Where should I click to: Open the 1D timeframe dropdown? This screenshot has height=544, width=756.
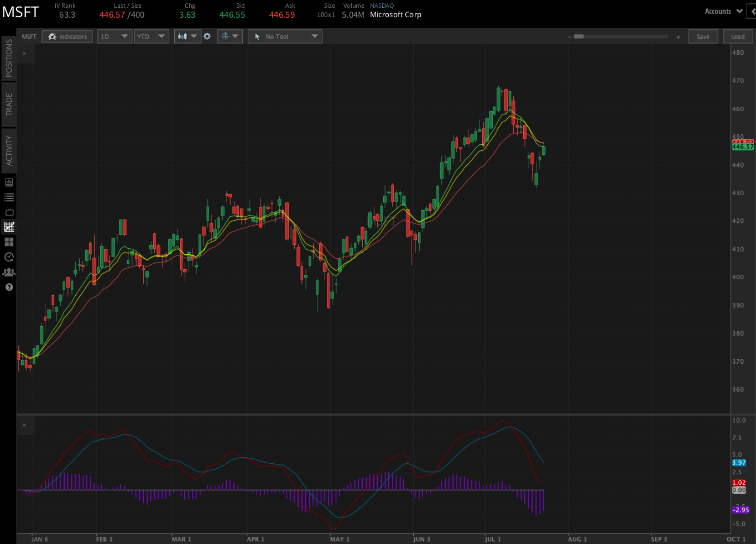pos(114,36)
